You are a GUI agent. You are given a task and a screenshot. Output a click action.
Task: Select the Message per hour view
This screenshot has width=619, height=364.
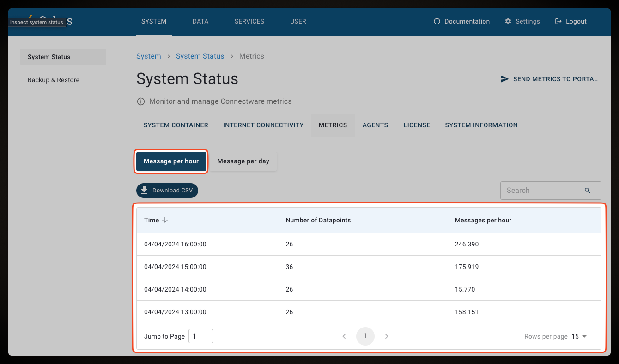171,161
